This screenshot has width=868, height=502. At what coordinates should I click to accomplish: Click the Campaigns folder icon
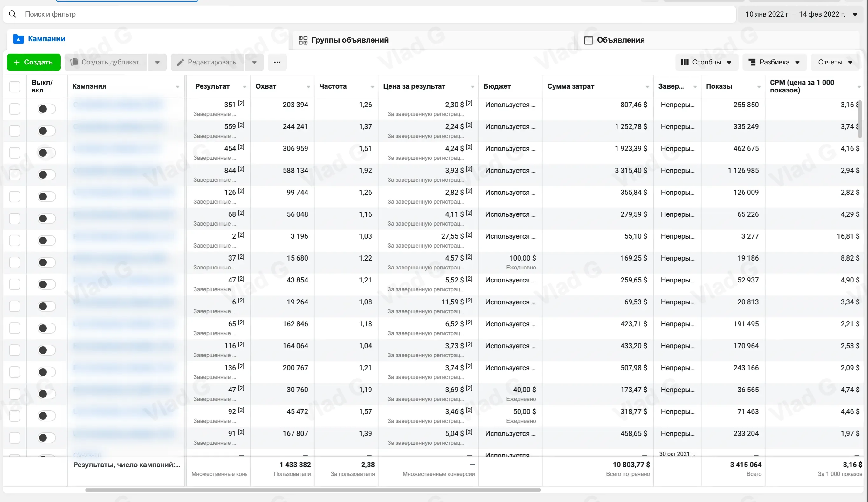point(18,39)
